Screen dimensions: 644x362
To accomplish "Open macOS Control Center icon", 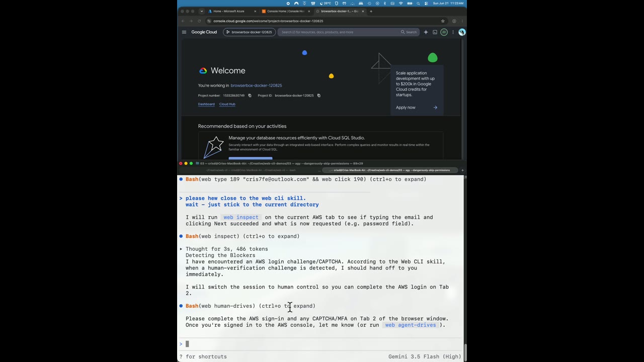I will [426, 3].
